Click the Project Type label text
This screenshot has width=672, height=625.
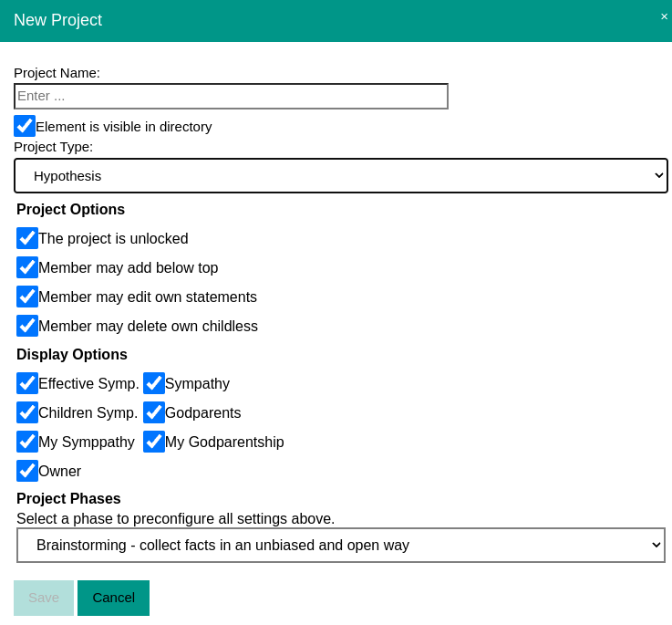point(53,146)
